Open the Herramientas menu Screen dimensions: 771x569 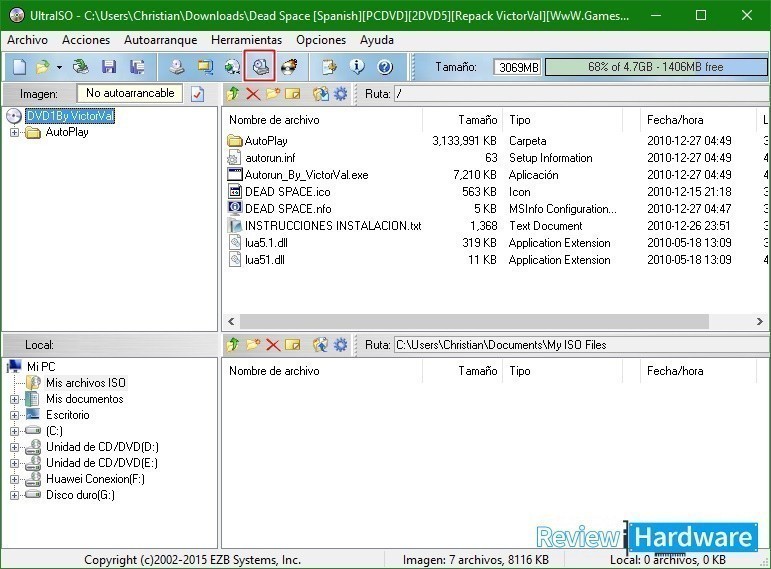(x=246, y=40)
